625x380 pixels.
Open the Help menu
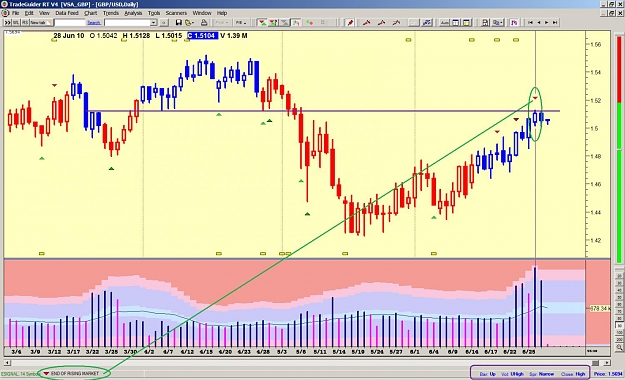[x=222, y=13]
